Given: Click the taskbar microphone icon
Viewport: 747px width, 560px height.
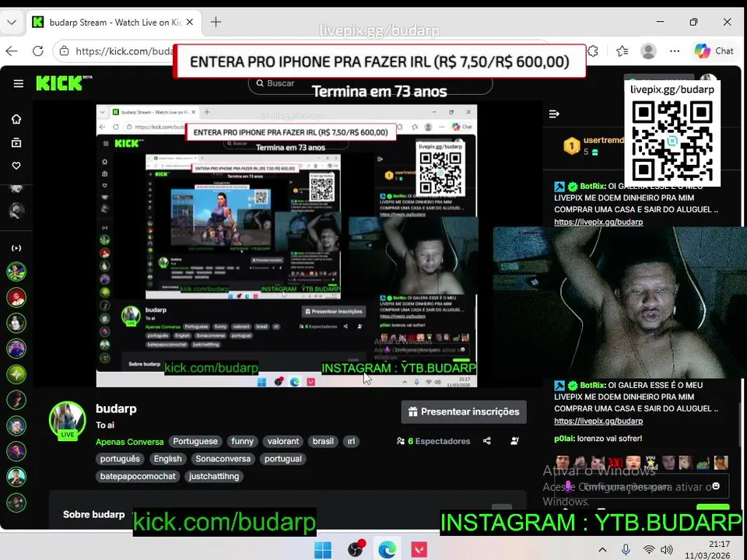Looking at the screenshot, I should (626, 550).
